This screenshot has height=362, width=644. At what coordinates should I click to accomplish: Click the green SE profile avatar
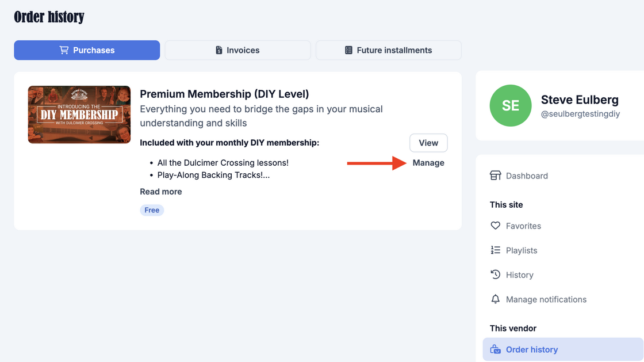pyautogui.click(x=511, y=105)
